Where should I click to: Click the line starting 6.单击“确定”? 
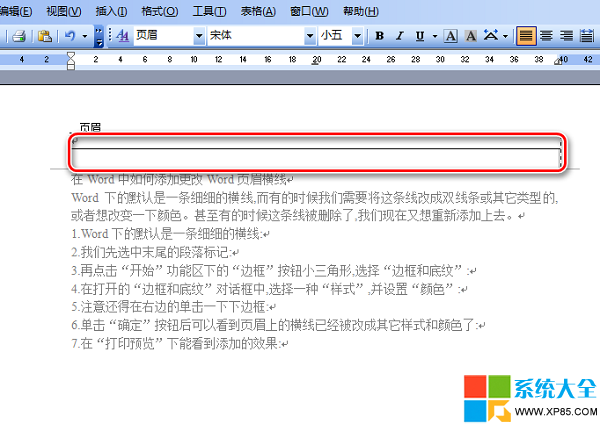click(x=278, y=325)
